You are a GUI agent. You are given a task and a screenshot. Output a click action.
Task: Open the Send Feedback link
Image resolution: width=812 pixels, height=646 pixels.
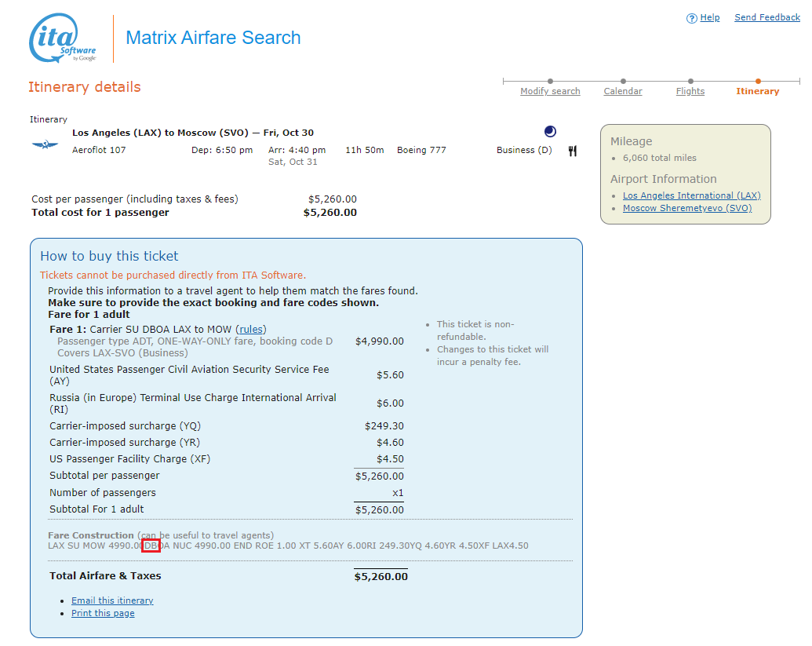tap(767, 17)
